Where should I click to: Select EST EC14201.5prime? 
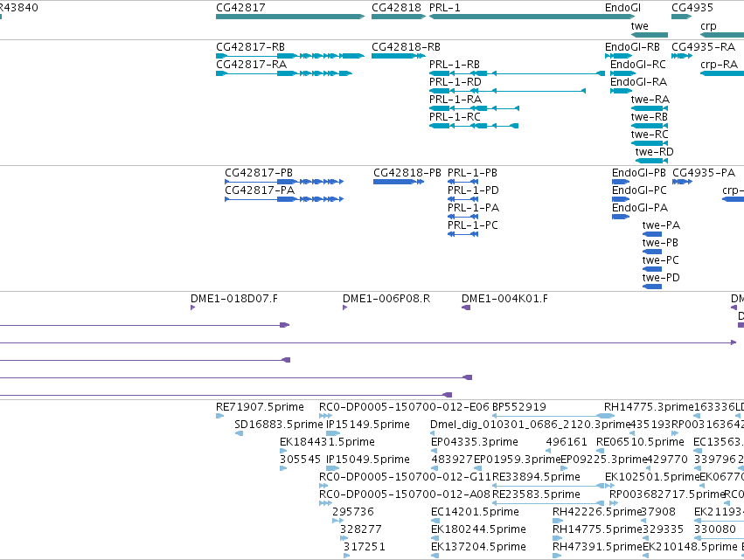coord(475,512)
